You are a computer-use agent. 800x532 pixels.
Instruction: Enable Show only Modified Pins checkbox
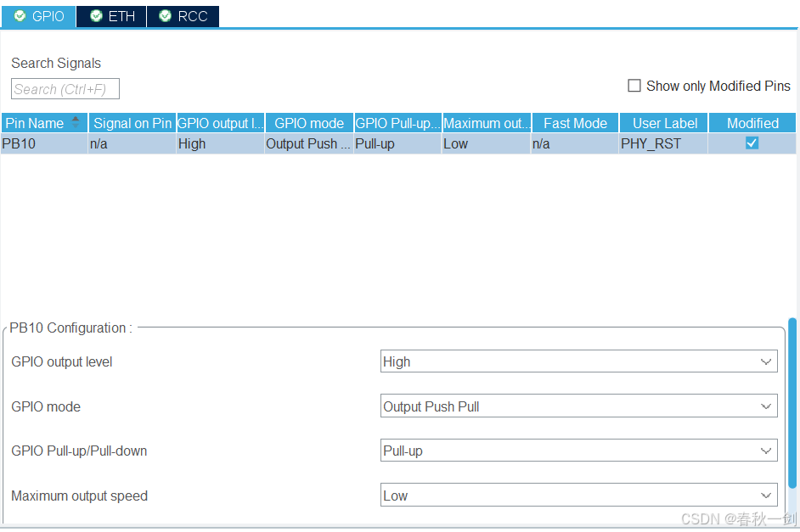634,86
